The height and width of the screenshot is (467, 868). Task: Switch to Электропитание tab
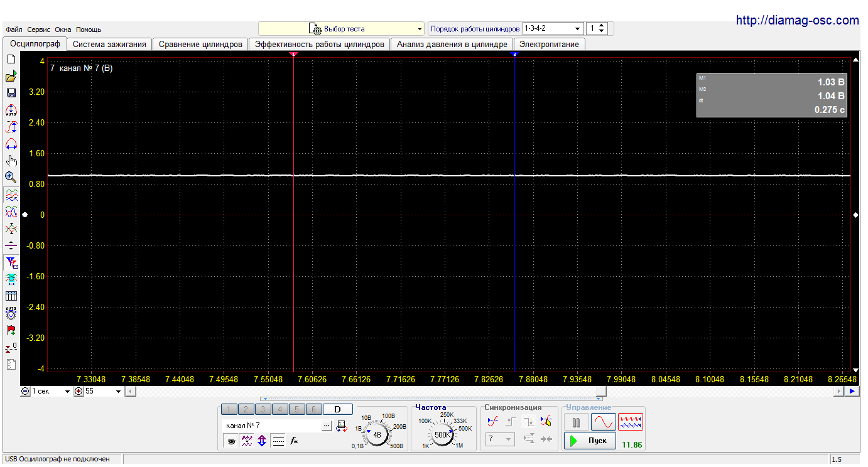coord(549,45)
